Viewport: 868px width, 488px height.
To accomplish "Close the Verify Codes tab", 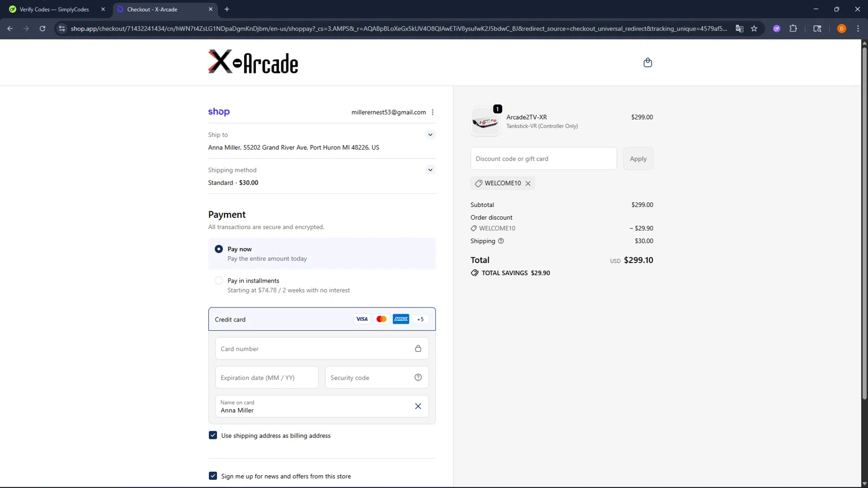I will [103, 9].
